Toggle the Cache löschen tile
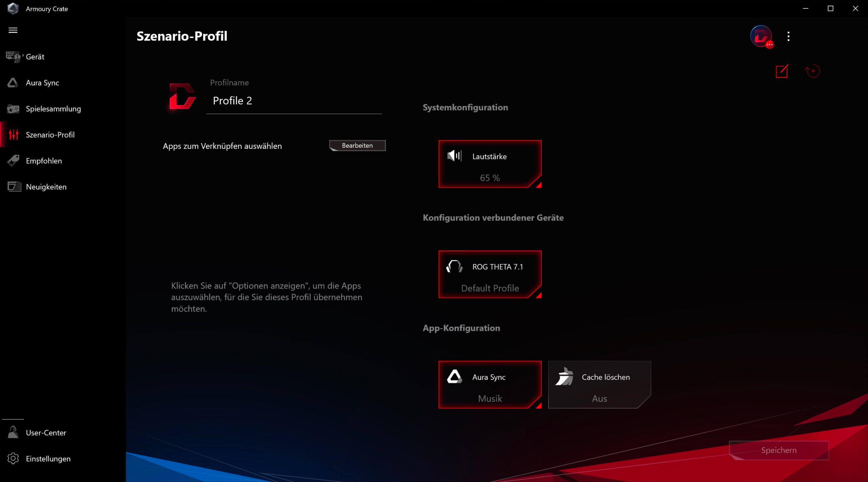 point(599,384)
